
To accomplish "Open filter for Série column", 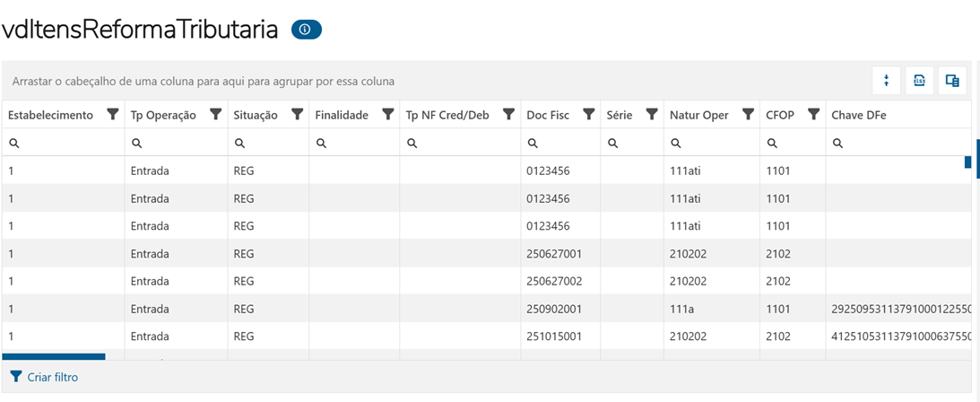I will pyautogui.click(x=652, y=115).
